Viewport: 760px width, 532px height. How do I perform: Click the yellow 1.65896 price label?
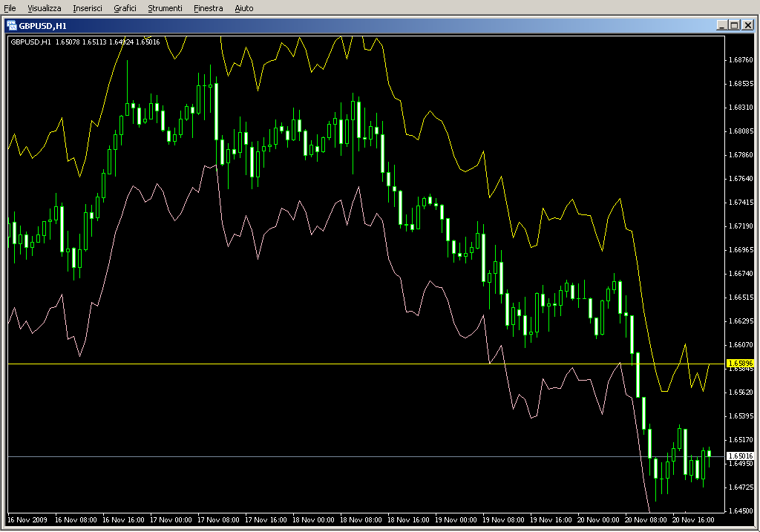[x=740, y=363]
